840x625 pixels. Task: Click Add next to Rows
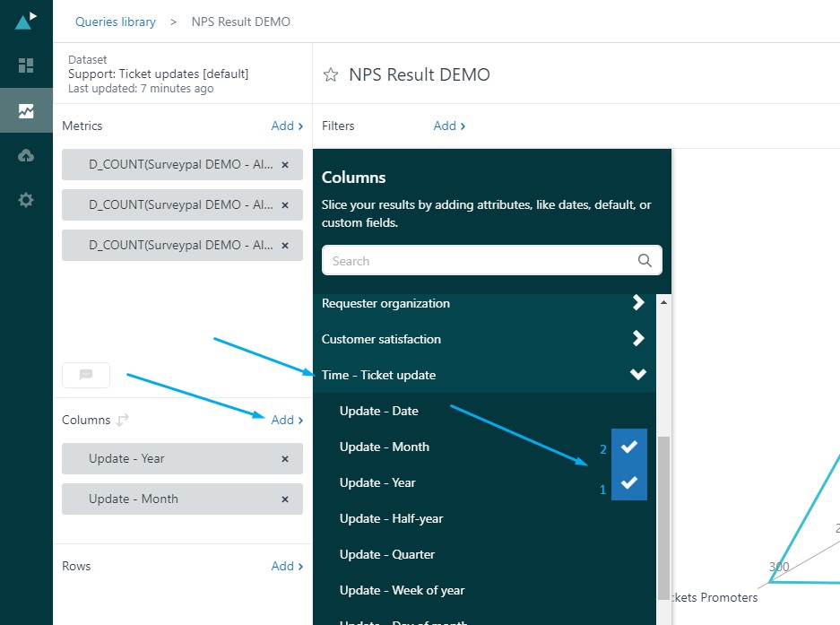click(x=287, y=566)
